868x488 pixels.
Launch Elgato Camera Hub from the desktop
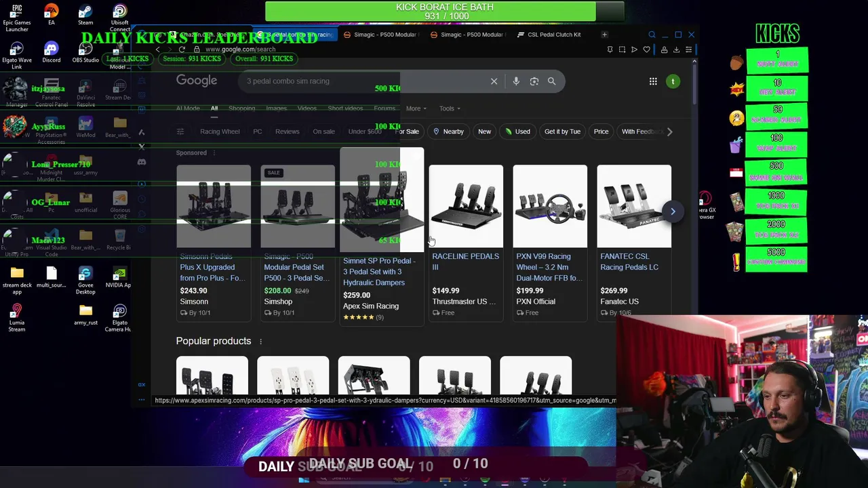click(x=119, y=317)
